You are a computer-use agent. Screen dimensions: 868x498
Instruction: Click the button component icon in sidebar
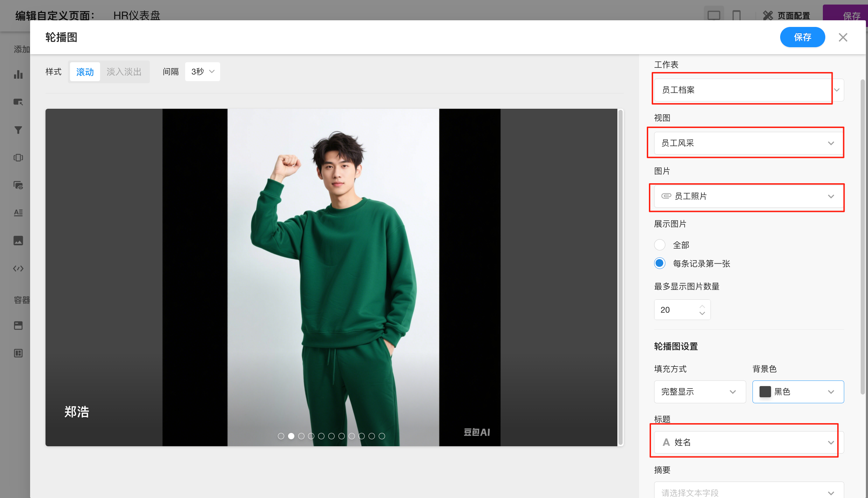click(x=18, y=102)
